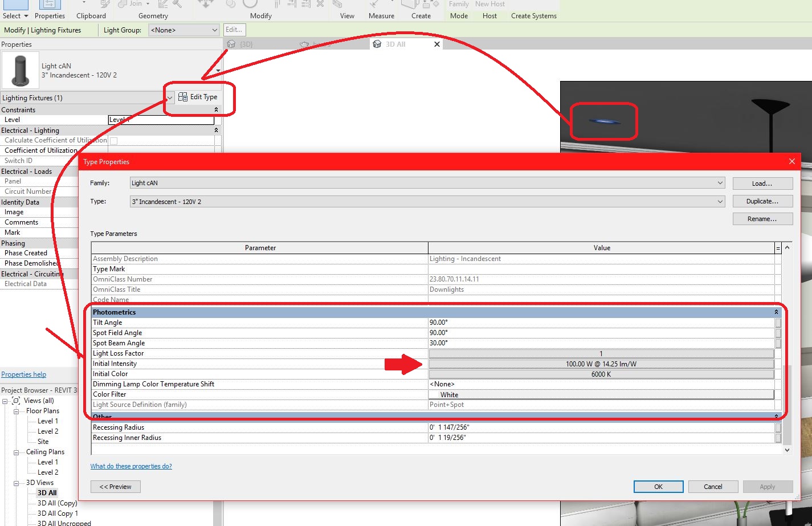Click the Tilt Angle value field

click(x=601, y=323)
